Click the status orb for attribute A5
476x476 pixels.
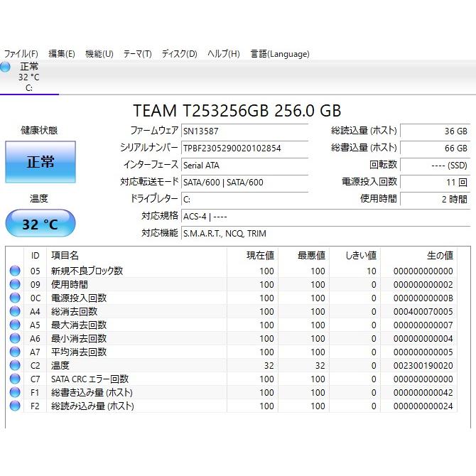tap(15, 325)
